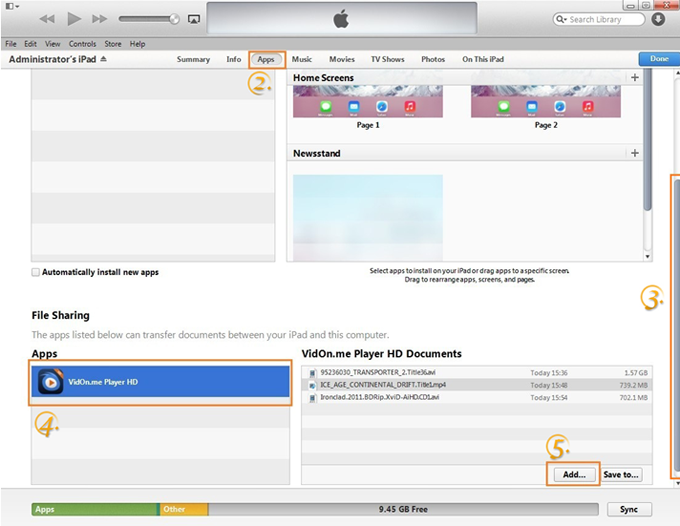Viewport: 680px width, 526px height.
Task: Open the AirPlay icon
Action: pos(193,19)
